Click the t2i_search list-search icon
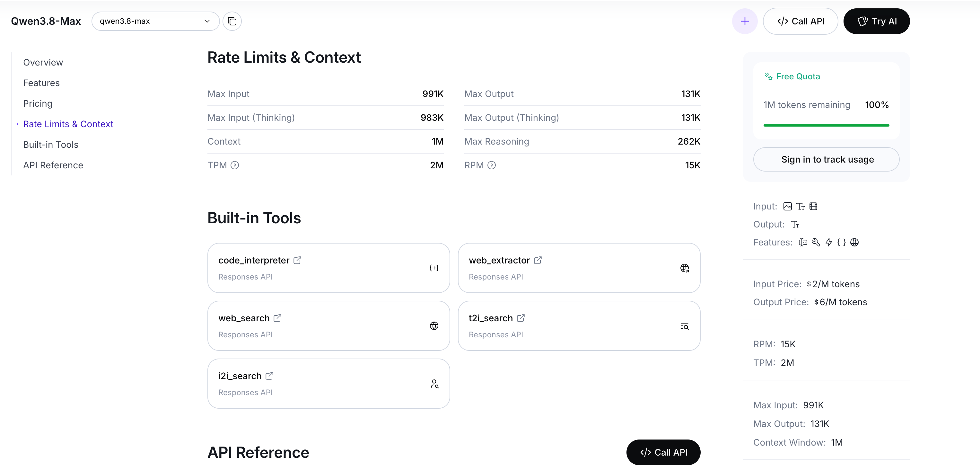The height and width of the screenshot is (471, 980). click(x=684, y=326)
